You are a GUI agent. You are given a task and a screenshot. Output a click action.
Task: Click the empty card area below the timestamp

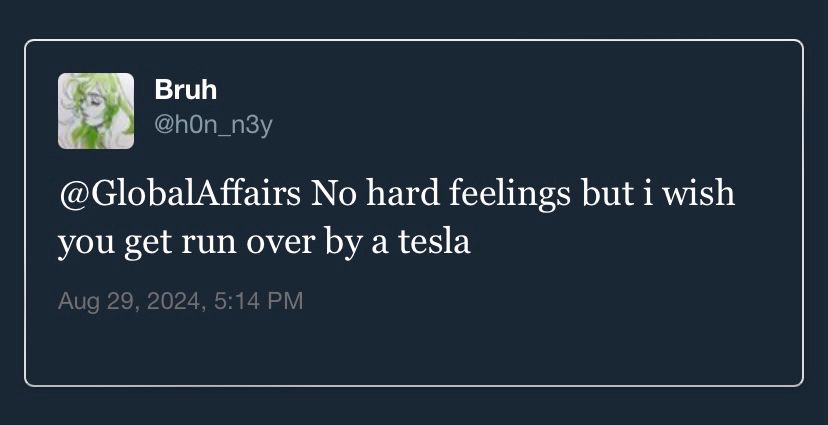(x=414, y=348)
